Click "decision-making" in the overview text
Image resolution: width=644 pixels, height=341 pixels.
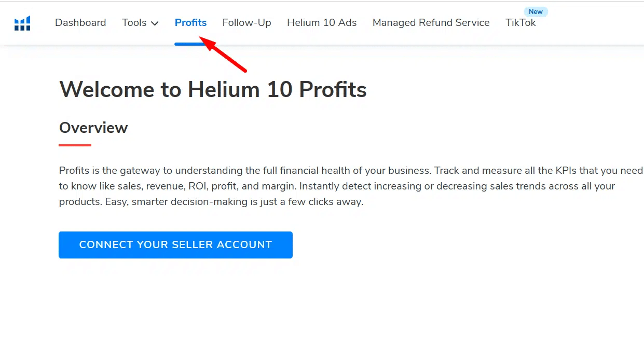tap(210, 202)
